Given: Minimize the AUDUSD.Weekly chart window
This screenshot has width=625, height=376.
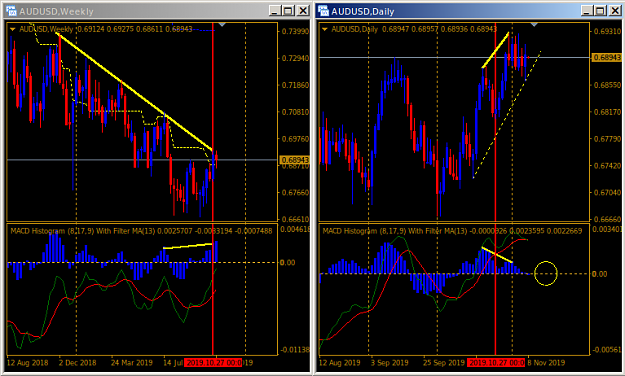Looking at the screenshot, I should (x=274, y=11).
